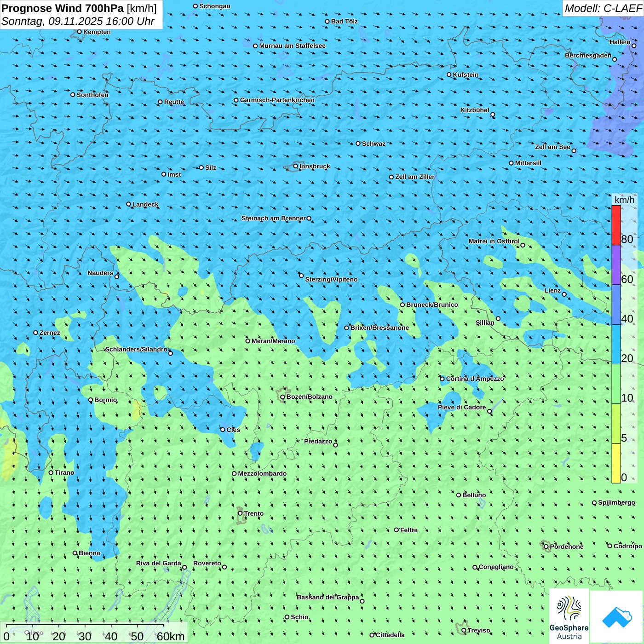Click the Innsbruck city marker
This screenshot has width=644, height=644.
(296, 166)
